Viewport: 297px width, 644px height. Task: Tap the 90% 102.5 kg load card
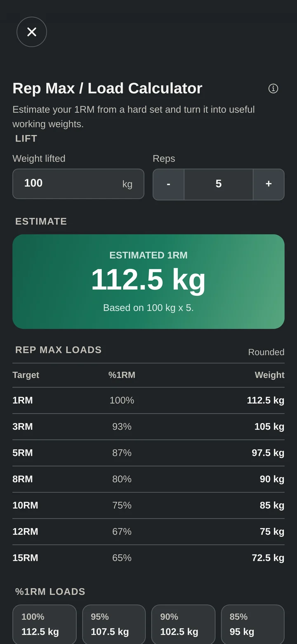(183, 624)
